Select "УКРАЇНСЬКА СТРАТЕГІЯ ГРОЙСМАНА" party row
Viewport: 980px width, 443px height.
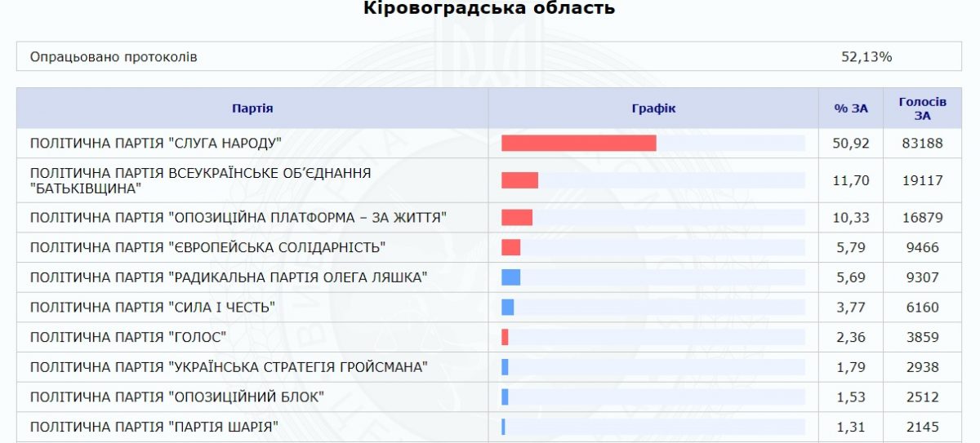pyautogui.click(x=489, y=367)
